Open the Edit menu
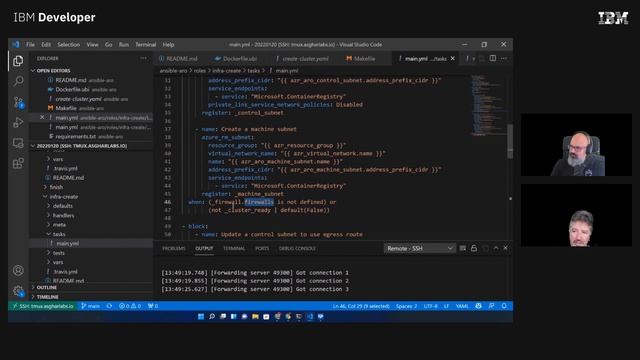The width and height of the screenshot is (640, 360). point(46,44)
